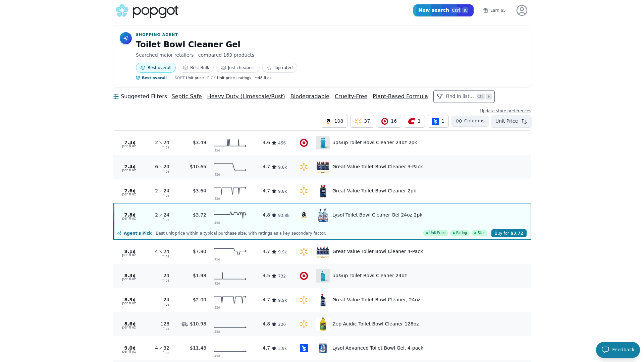Select the Best Bulk tab

click(196, 68)
